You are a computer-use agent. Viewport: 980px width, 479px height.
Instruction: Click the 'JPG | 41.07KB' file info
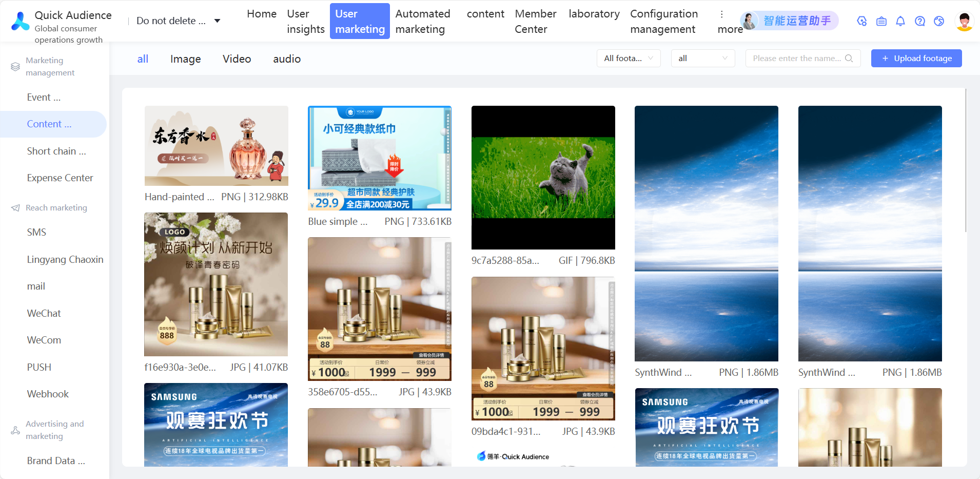259,368
